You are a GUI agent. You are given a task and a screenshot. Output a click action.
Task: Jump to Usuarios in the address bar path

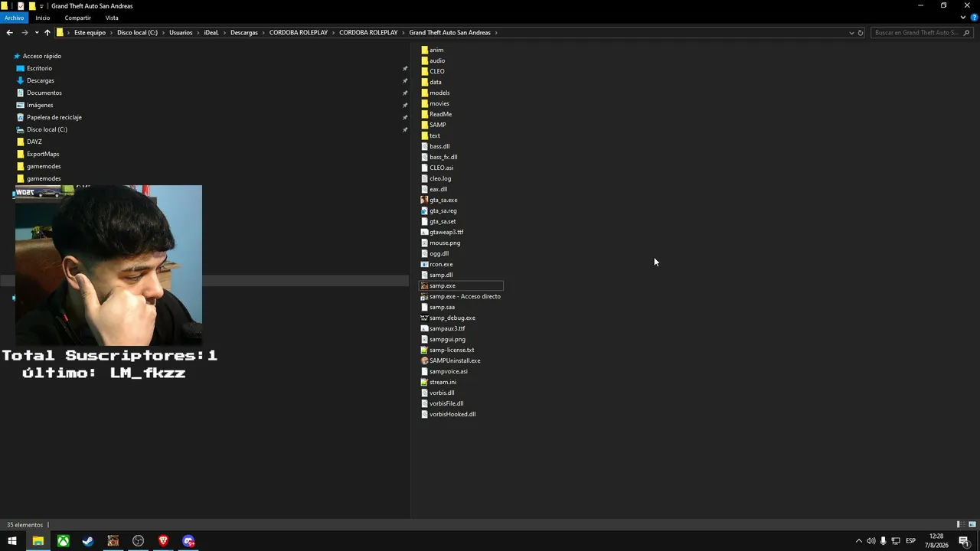click(181, 33)
